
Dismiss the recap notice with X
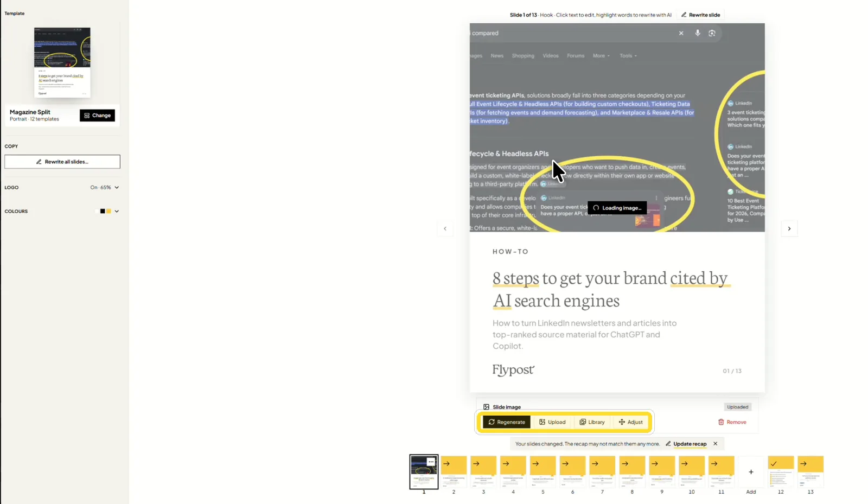pyautogui.click(x=715, y=444)
